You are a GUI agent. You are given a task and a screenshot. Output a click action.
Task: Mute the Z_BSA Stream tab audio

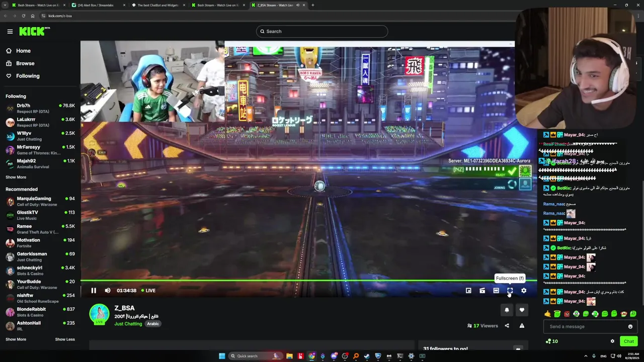tap(297, 5)
